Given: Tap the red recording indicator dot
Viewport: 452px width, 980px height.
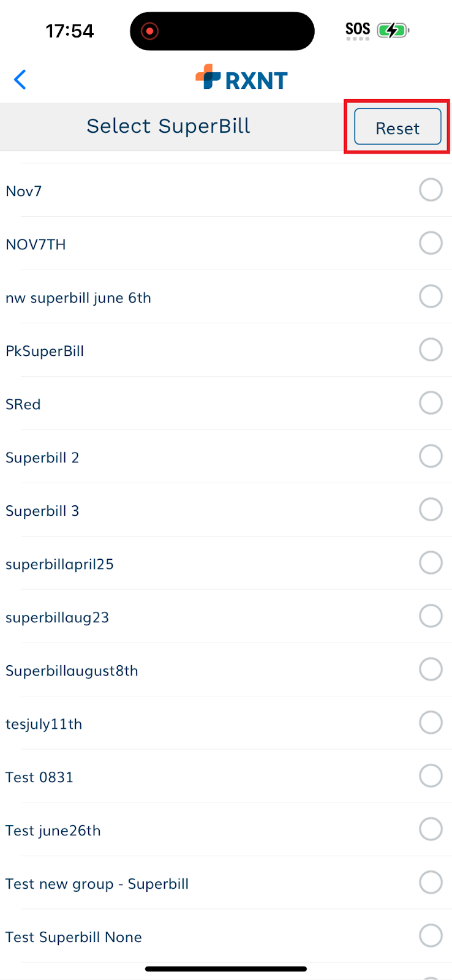Looking at the screenshot, I should pyautogui.click(x=149, y=31).
